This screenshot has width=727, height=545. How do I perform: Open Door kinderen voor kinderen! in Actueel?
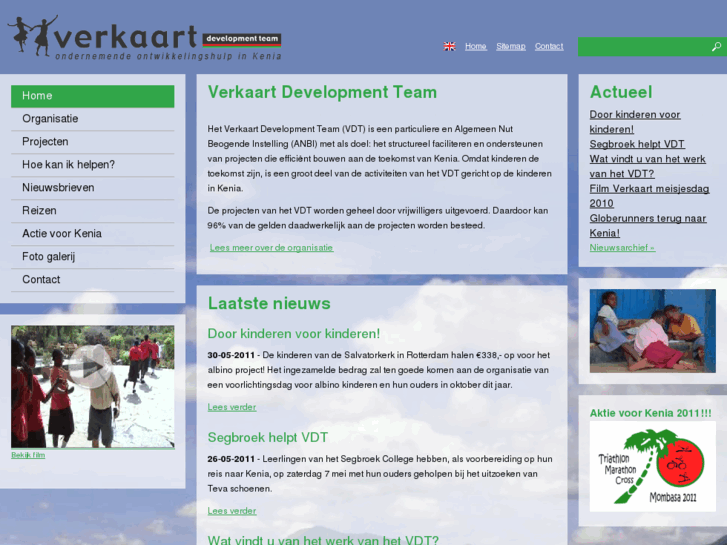(x=635, y=122)
